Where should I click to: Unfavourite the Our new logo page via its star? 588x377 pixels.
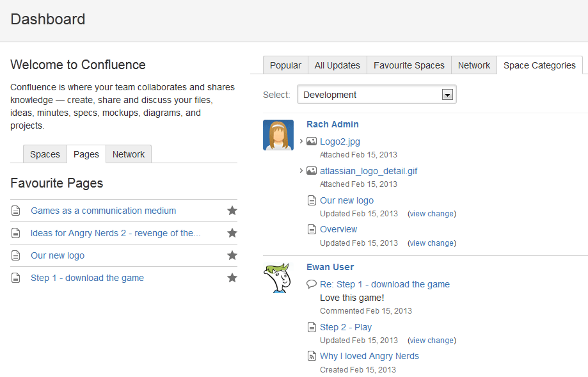[x=232, y=255]
